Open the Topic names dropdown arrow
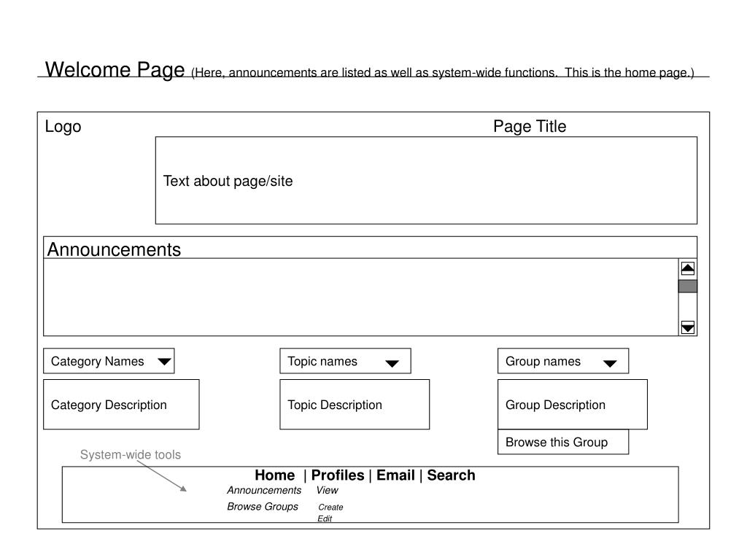The image size is (747, 560). pos(392,364)
